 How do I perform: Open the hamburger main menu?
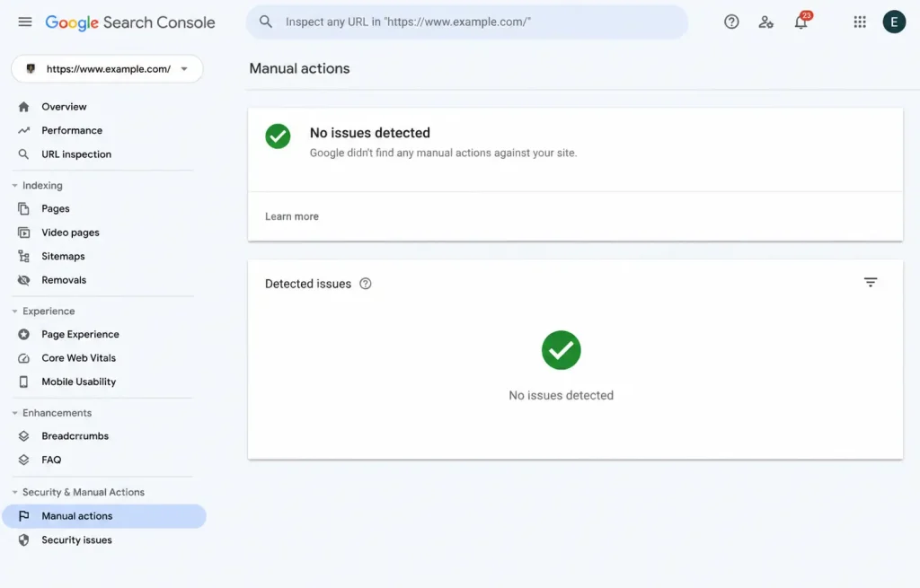click(x=24, y=22)
